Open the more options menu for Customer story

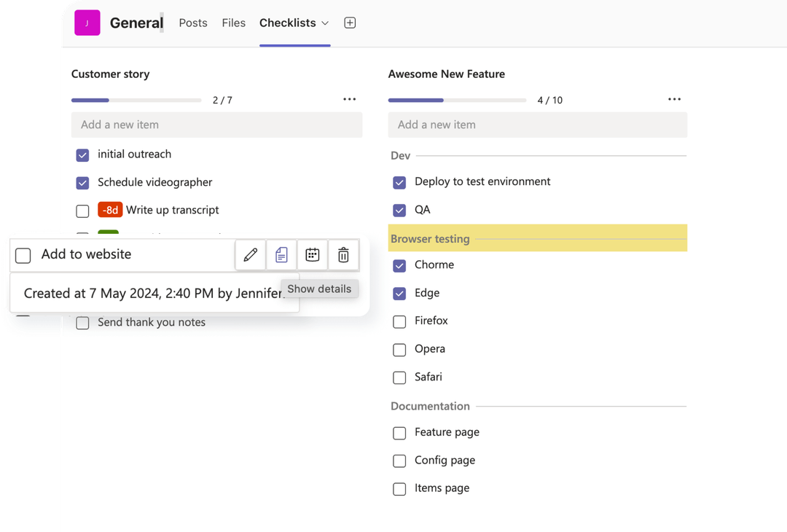click(349, 99)
